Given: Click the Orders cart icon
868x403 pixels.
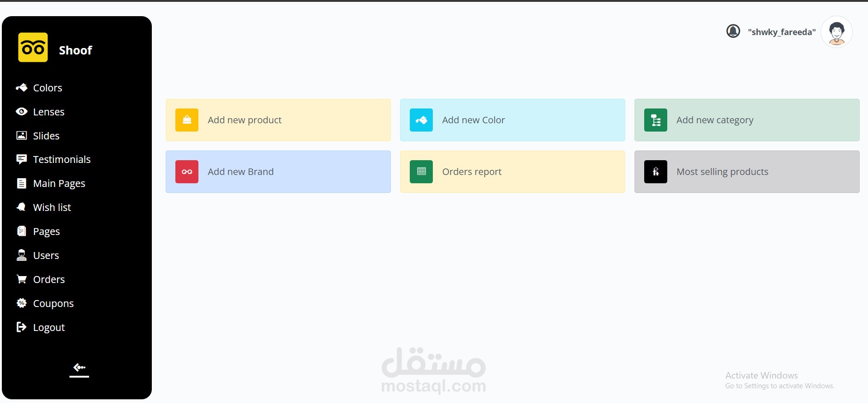Looking at the screenshot, I should coord(21,279).
